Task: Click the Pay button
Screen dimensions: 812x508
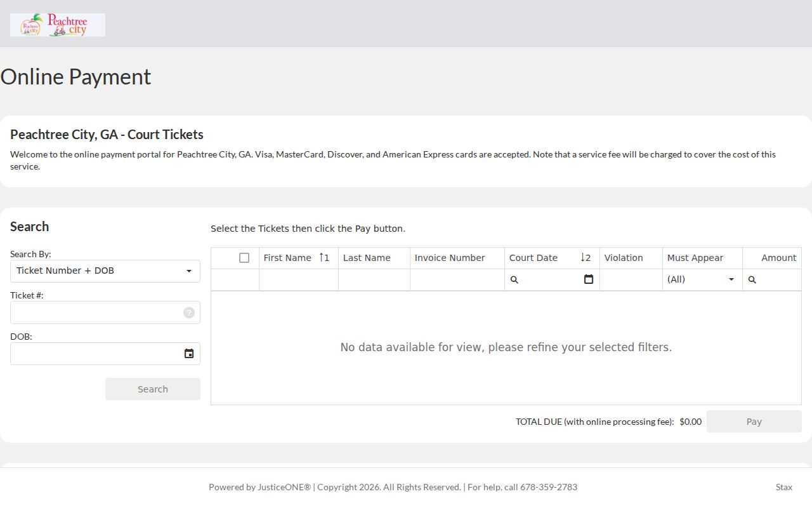Action: tap(754, 422)
